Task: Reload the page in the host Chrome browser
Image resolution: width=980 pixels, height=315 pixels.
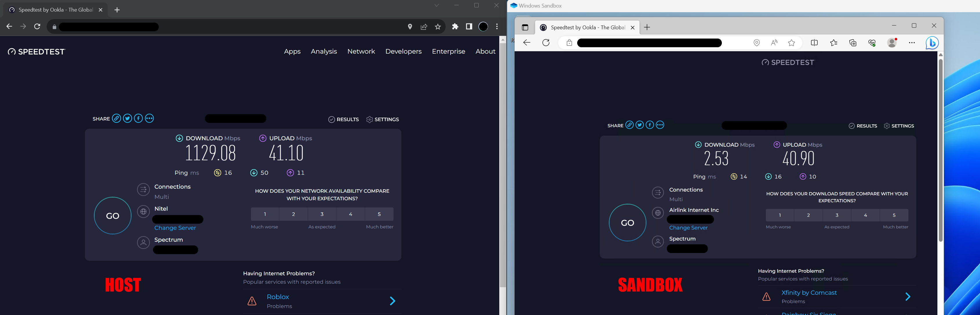Action: point(37,27)
